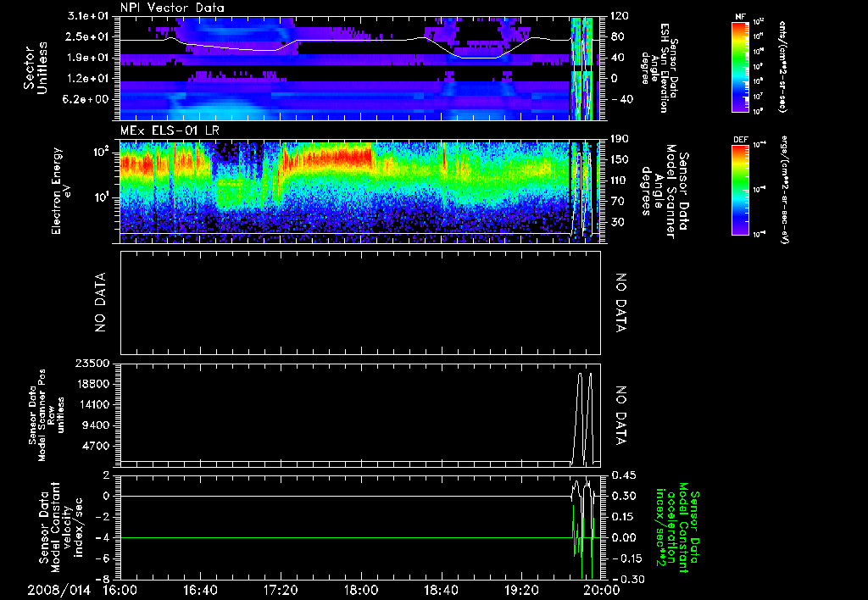
Task: Click the 10¹ electron energy tick
Action: 101,197
